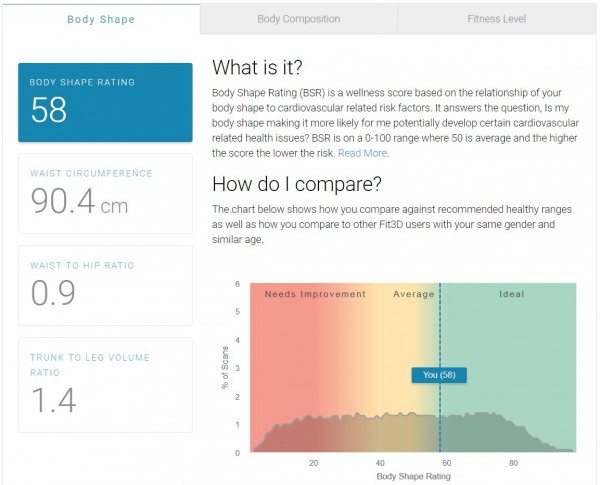Screen dimensions: 600x485
Task: Click the Ideal zone label on chart
Action: click(511, 294)
